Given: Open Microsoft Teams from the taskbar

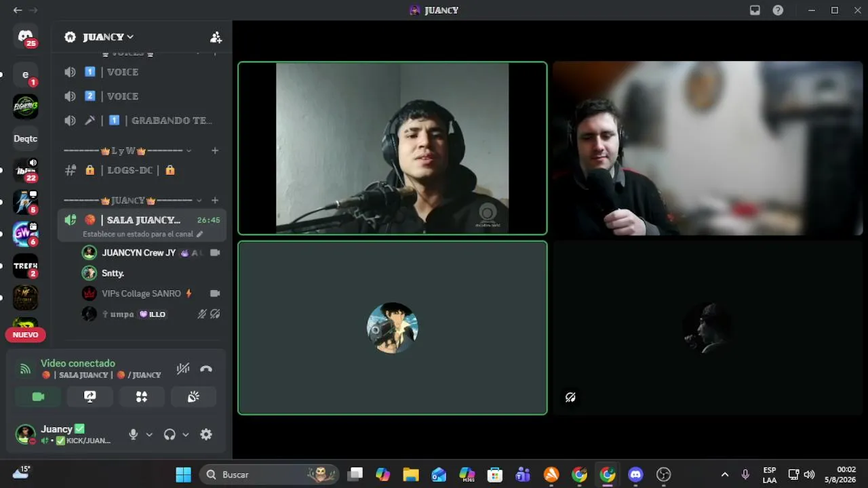Looking at the screenshot, I should coord(523,474).
